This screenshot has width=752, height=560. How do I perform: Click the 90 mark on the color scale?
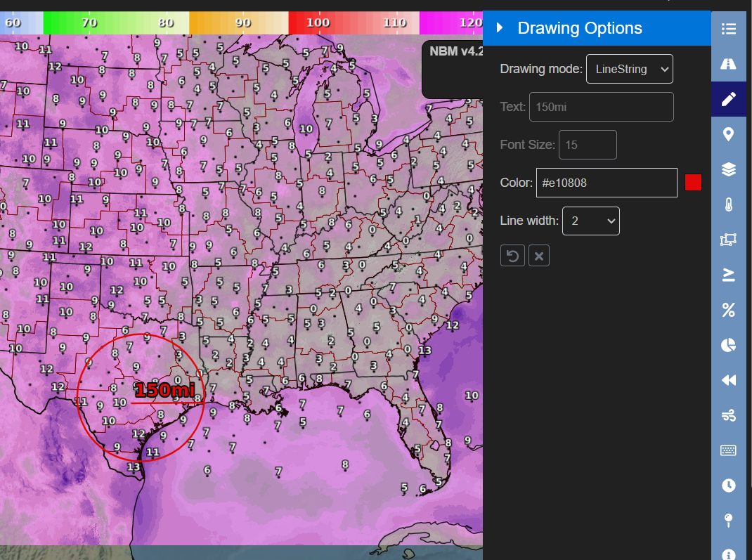pos(242,22)
